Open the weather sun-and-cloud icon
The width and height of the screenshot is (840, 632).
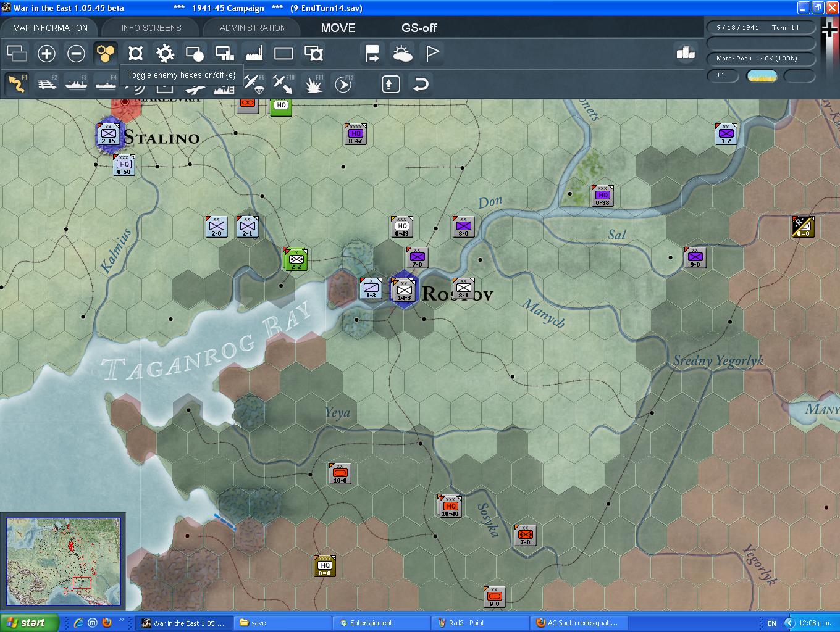(x=402, y=54)
